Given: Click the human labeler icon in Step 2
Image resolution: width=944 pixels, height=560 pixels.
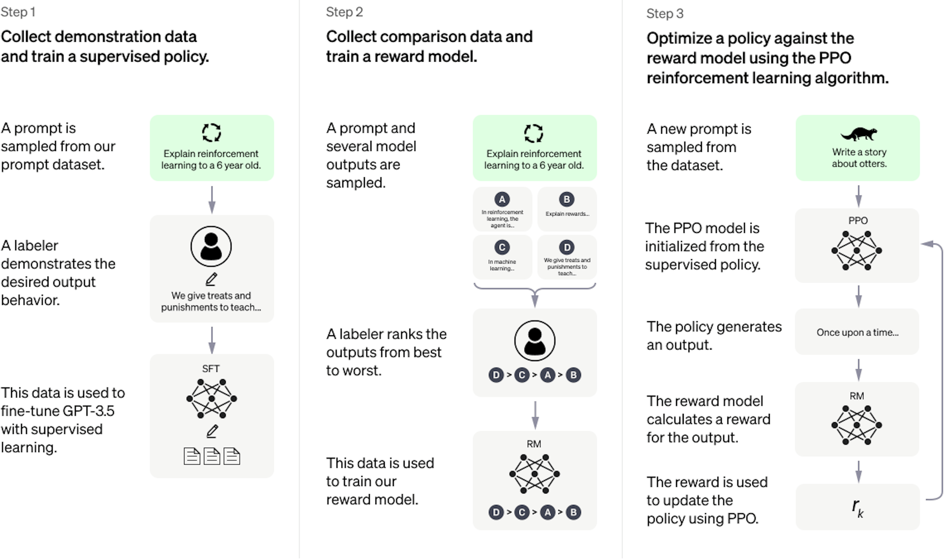Looking at the screenshot, I should coord(534,340).
